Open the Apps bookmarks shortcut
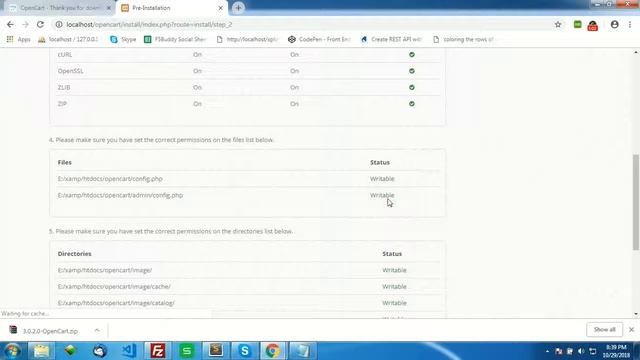The image size is (640, 360). (x=18, y=39)
